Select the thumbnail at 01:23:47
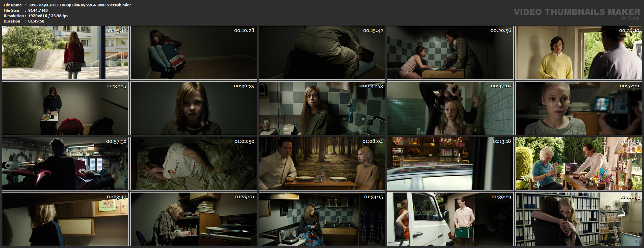 click(x=65, y=219)
